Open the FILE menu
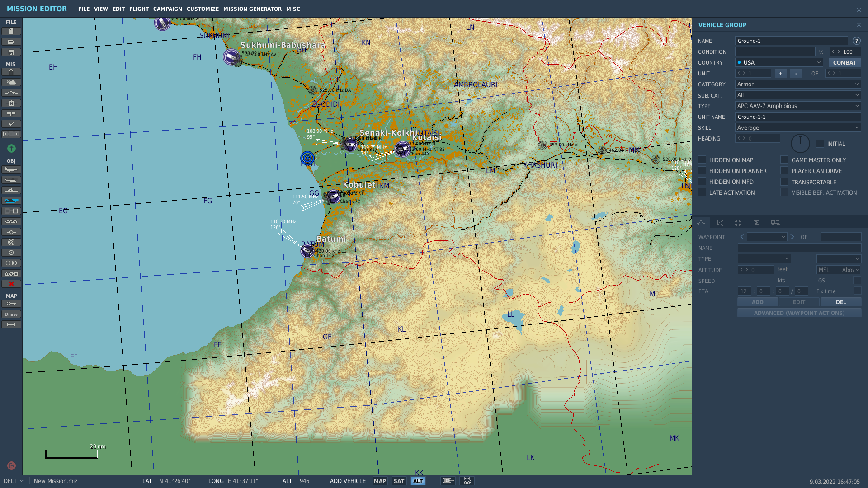This screenshot has height=488, width=868. pos(84,9)
